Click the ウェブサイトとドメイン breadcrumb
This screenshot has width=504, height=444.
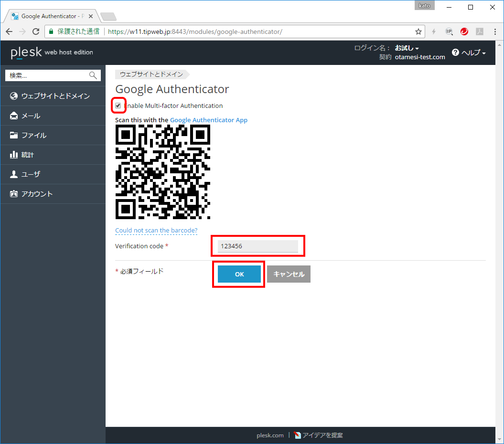tap(151, 74)
